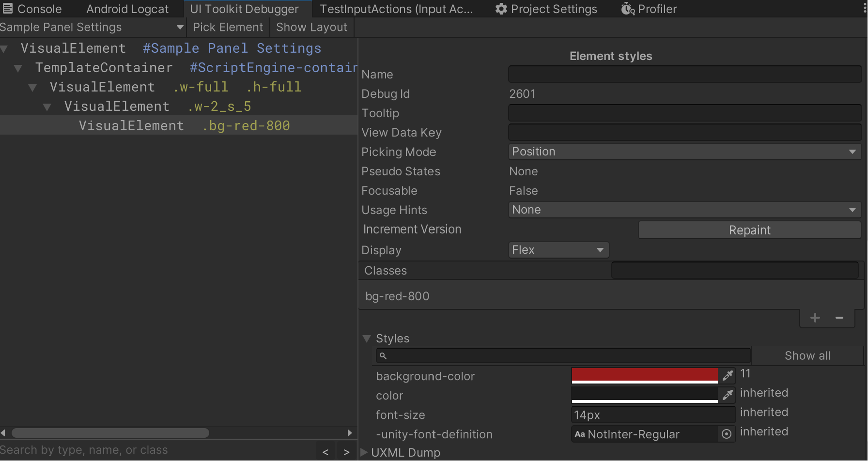
Task: Remove bg-red-800 class with the minus icon
Action: pos(839,318)
